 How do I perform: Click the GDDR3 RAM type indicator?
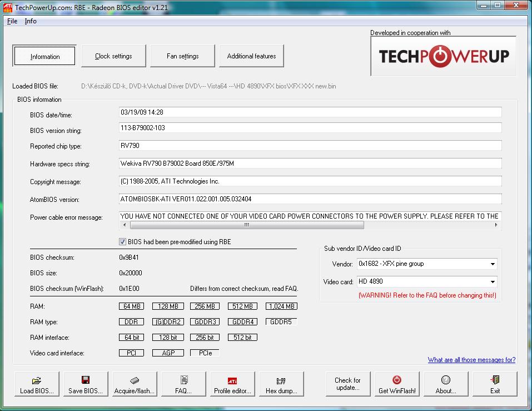point(205,322)
